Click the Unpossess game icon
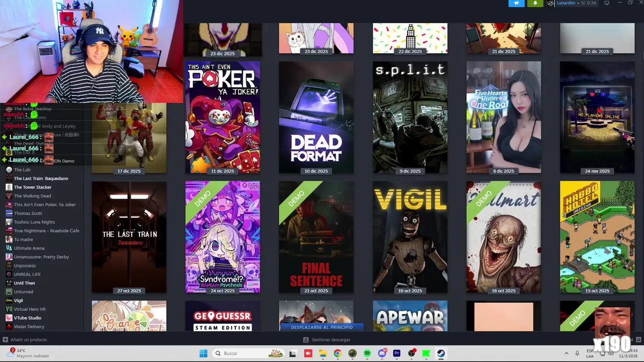The height and width of the screenshot is (362, 644). [x=9, y=265]
